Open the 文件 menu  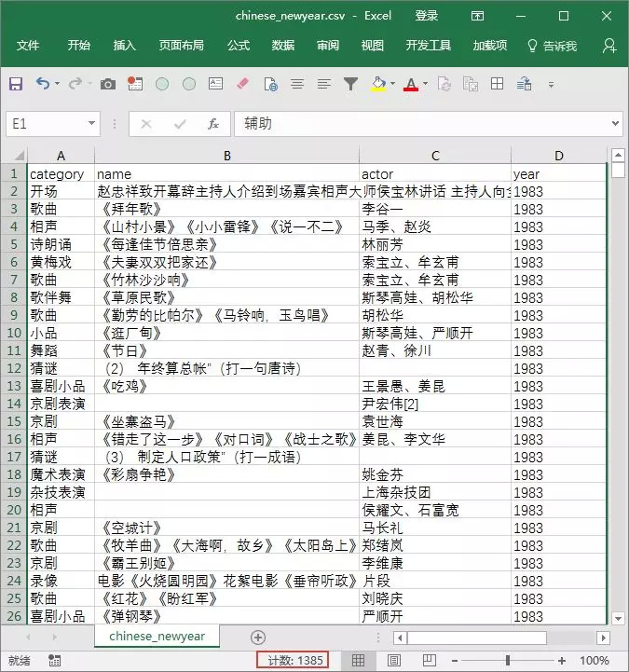click(x=28, y=46)
